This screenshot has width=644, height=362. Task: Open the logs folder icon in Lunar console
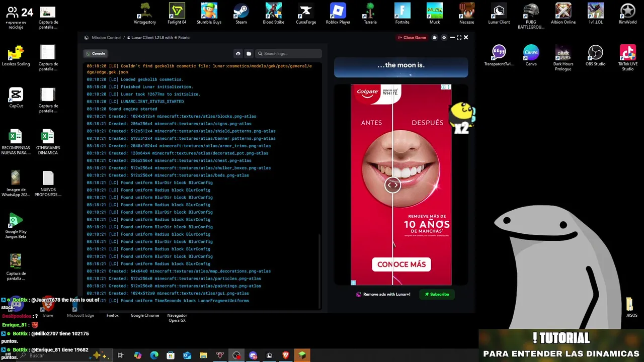coord(249,53)
